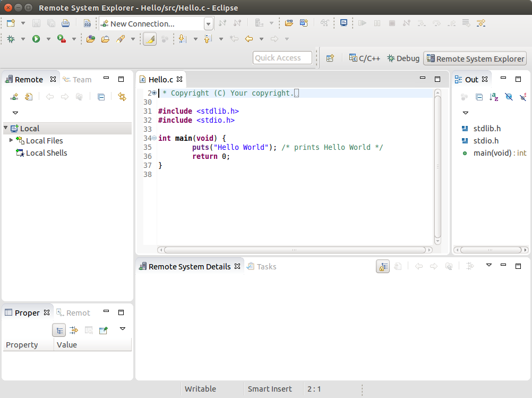
Task: Collapse the main function fold marker
Action: click(x=154, y=138)
